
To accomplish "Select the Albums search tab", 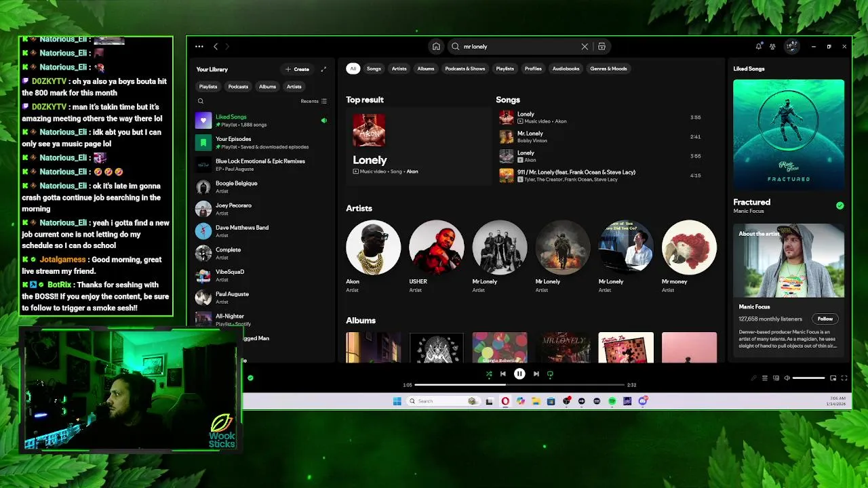I will click(x=426, y=68).
